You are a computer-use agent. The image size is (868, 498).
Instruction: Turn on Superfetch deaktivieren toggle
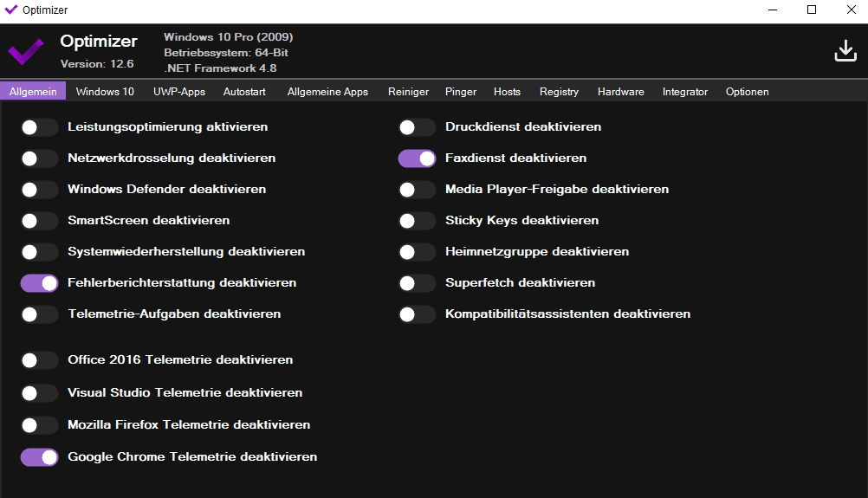[417, 283]
